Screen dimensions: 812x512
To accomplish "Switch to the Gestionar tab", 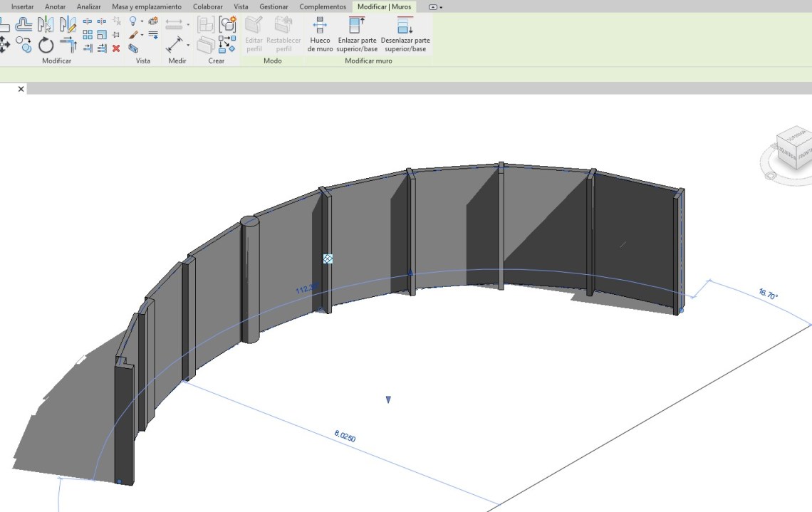I will click(274, 6).
